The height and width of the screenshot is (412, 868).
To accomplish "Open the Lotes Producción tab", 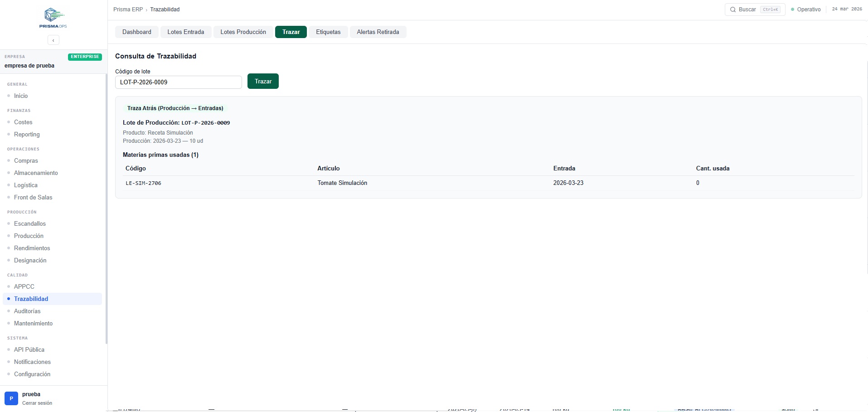I will coord(243,32).
